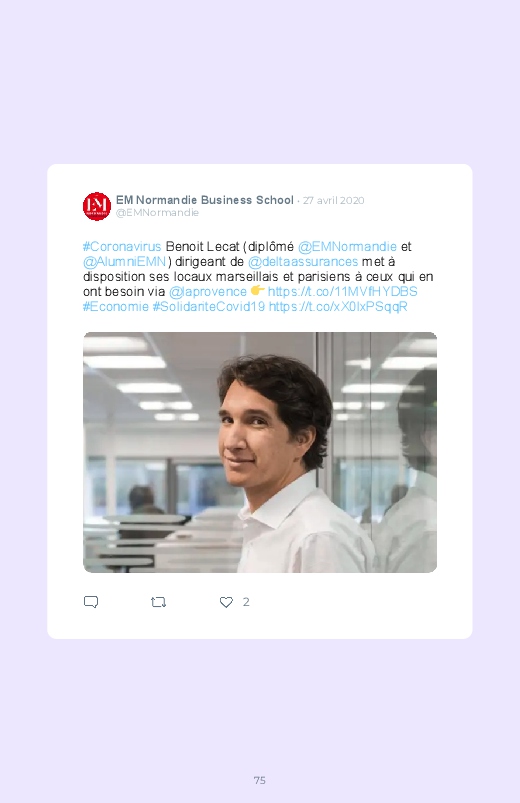The image size is (520, 803).
Task: Open the 27 avril 2020 timestamp
Action: click(334, 201)
